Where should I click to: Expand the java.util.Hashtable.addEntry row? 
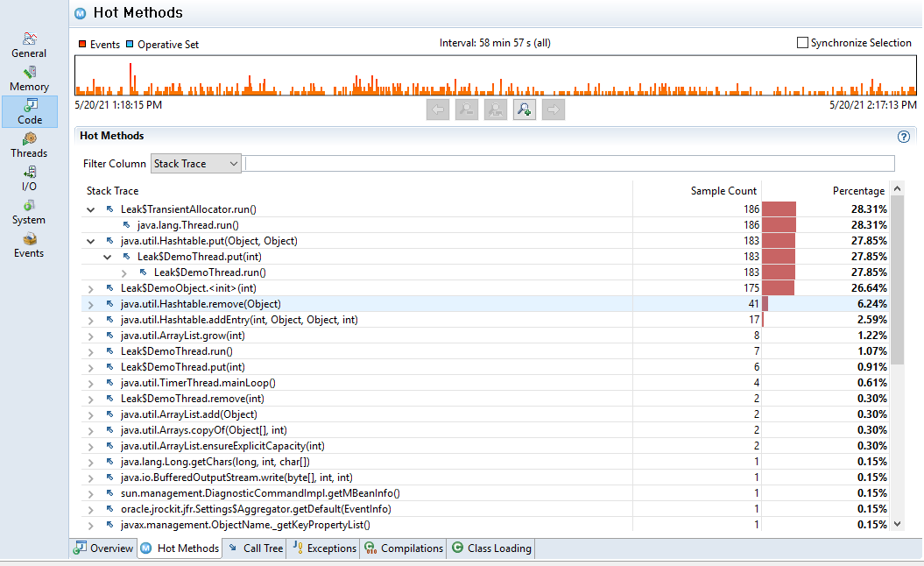pos(91,320)
